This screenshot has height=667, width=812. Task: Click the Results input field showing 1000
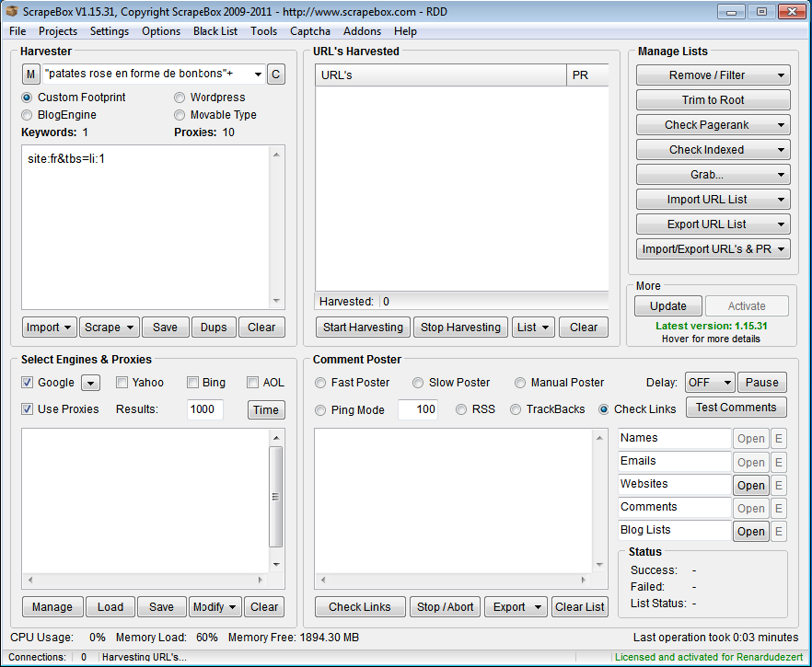coord(204,409)
